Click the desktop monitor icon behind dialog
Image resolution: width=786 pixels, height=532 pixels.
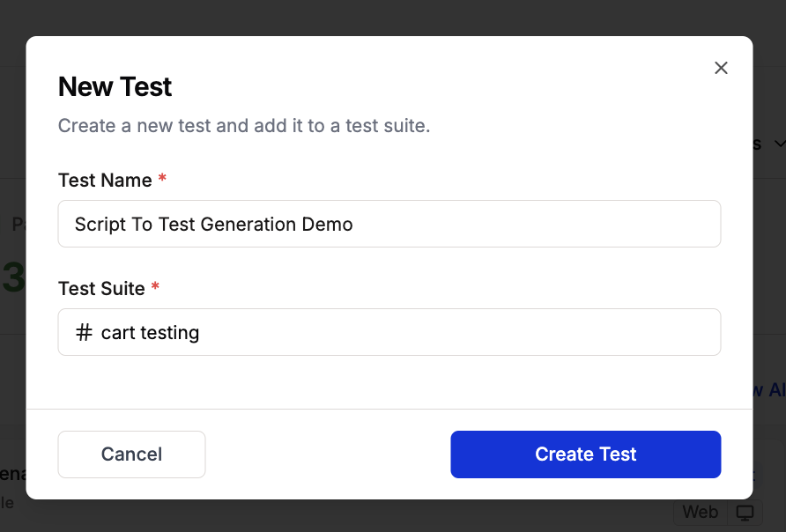(745, 513)
